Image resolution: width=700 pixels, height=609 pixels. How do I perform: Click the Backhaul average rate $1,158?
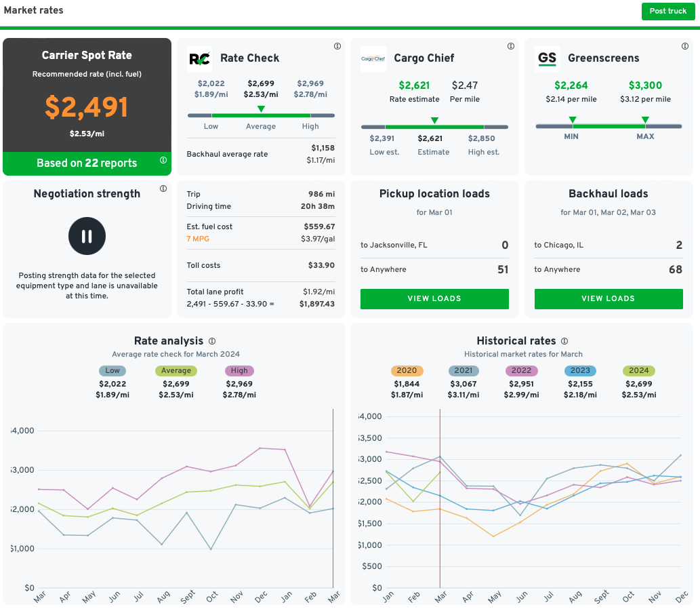pyautogui.click(x=323, y=148)
